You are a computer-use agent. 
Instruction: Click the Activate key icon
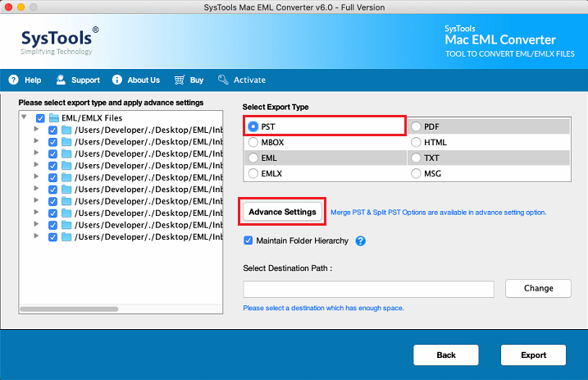pos(223,80)
